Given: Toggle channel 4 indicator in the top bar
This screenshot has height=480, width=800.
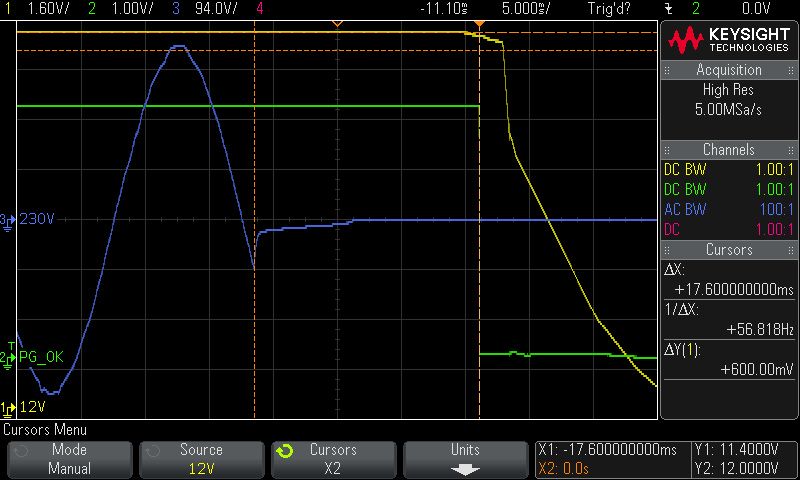Looking at the screenshot, I should click(260, 8).
